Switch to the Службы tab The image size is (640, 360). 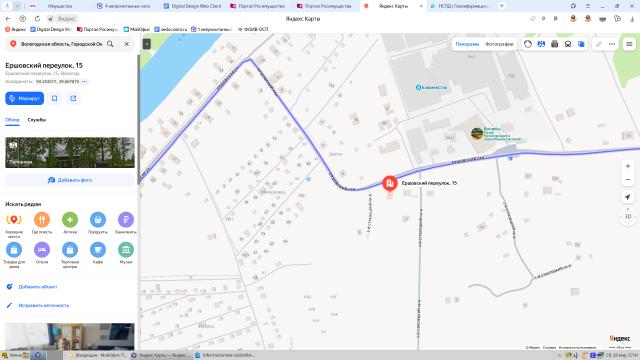37,120
